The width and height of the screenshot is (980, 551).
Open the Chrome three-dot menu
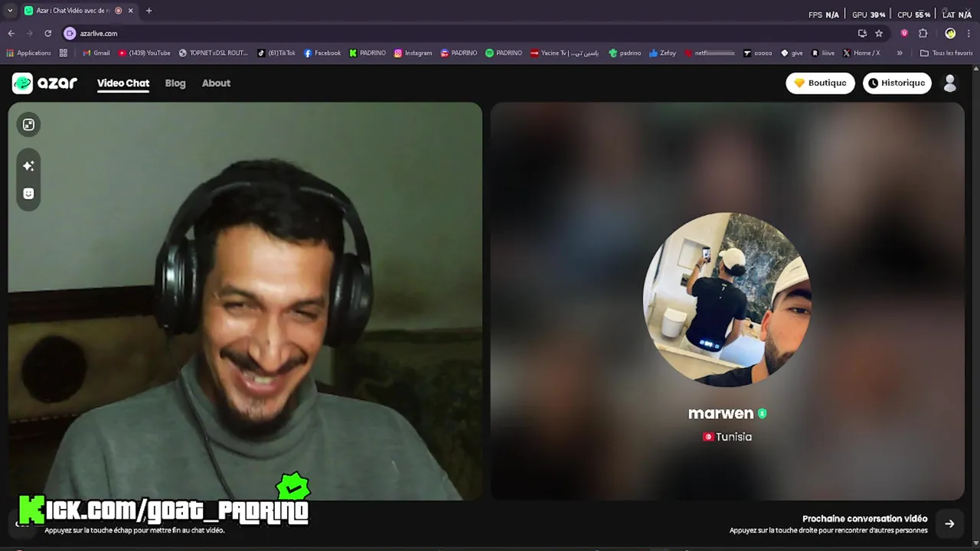point(969,33)
